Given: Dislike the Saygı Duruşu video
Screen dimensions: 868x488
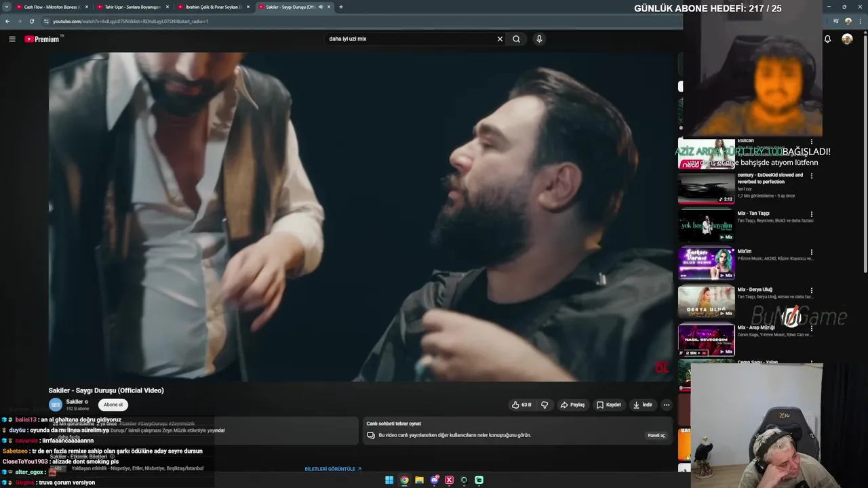Looking at the screenshot, I should pyautogui.click(x=544, y=405).
